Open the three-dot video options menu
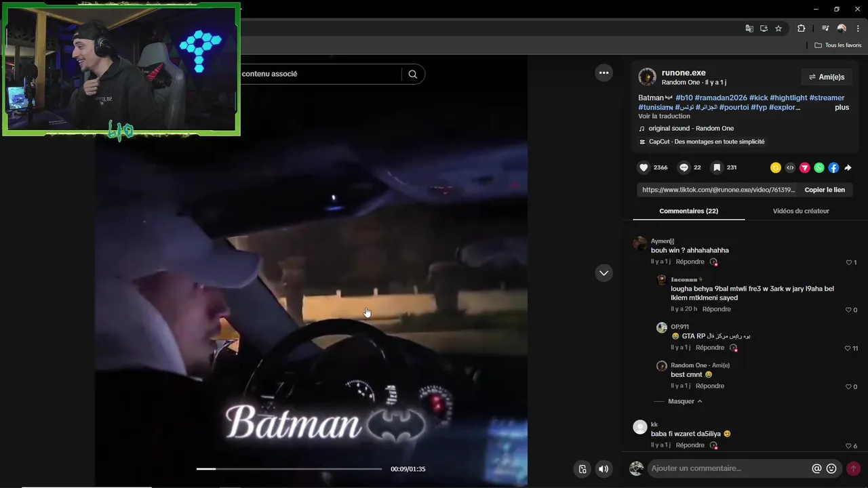Screen dimensions: 868x488 tap(604, 73)
